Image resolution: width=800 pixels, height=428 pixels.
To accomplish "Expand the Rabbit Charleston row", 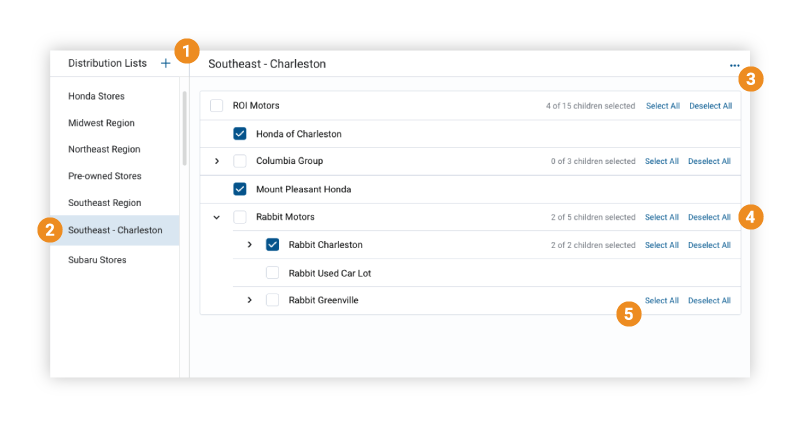I will pos(249,245).
